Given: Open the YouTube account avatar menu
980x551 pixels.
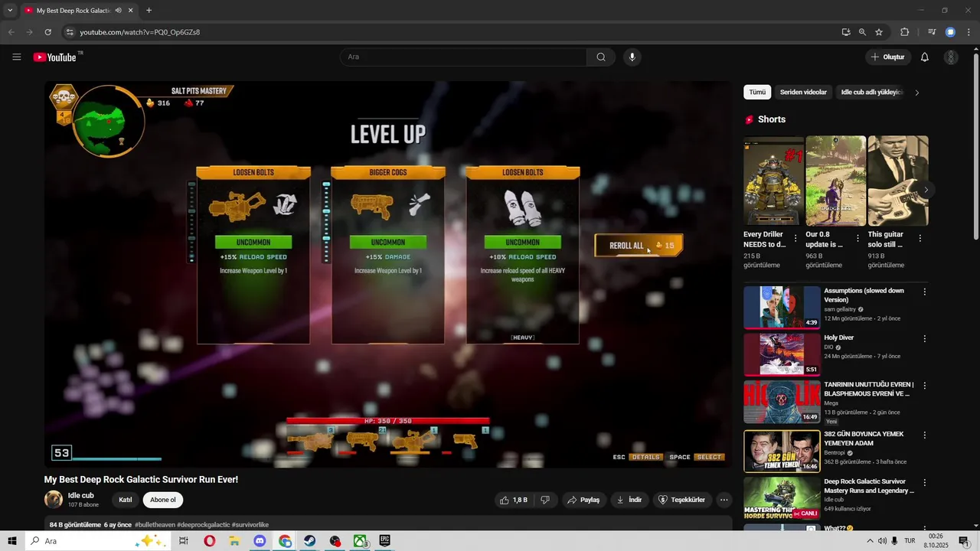Looking at the screenshot, I should (951, 57).
